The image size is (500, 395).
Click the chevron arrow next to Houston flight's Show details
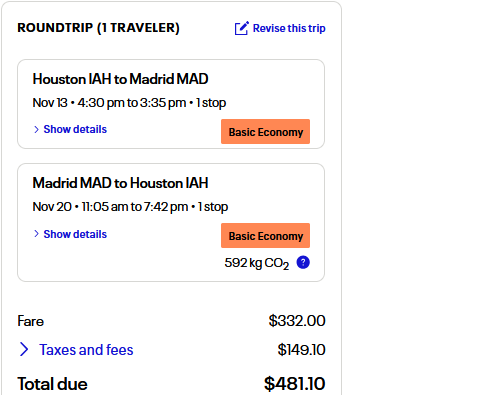36,129
